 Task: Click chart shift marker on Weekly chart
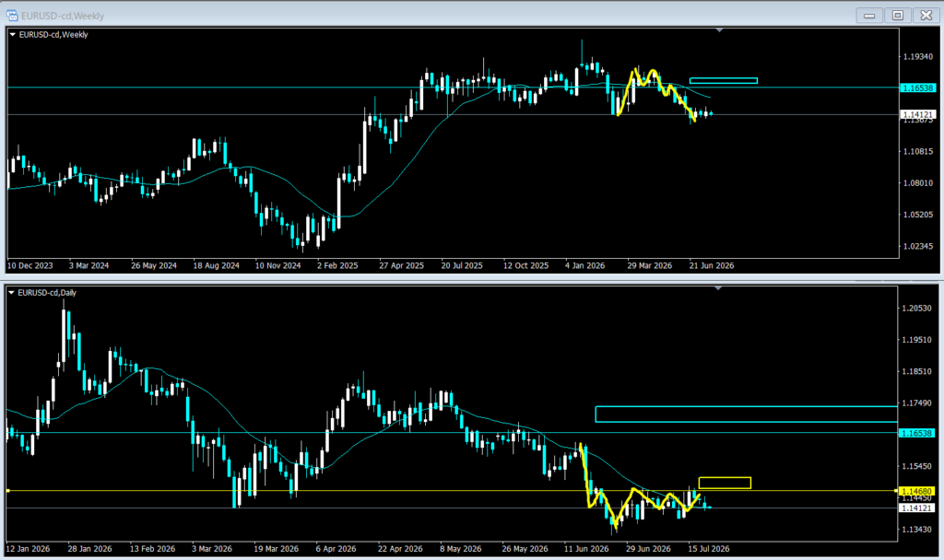pyautogui.click(x=719, y=30)
